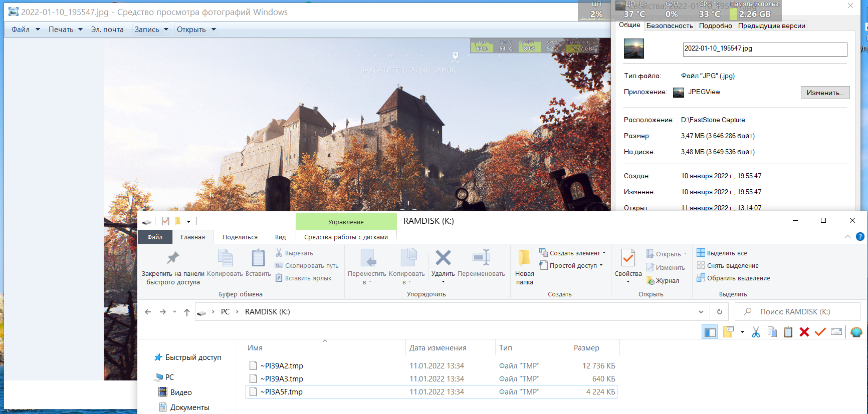Switch to Главная ribbon tab
Viewport: 868px width, 414px height.
click(x=193, y=237)
